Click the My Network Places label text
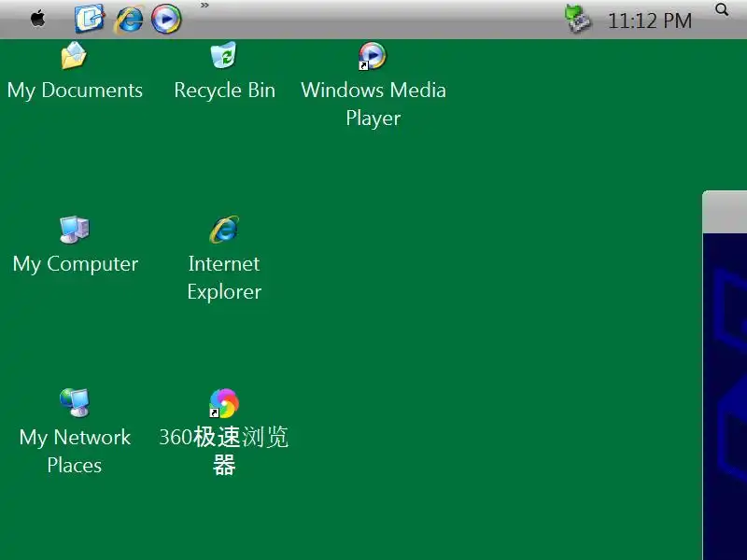This screenshot has height=560, width=747. pyautogui.click(x=75, y=451)
